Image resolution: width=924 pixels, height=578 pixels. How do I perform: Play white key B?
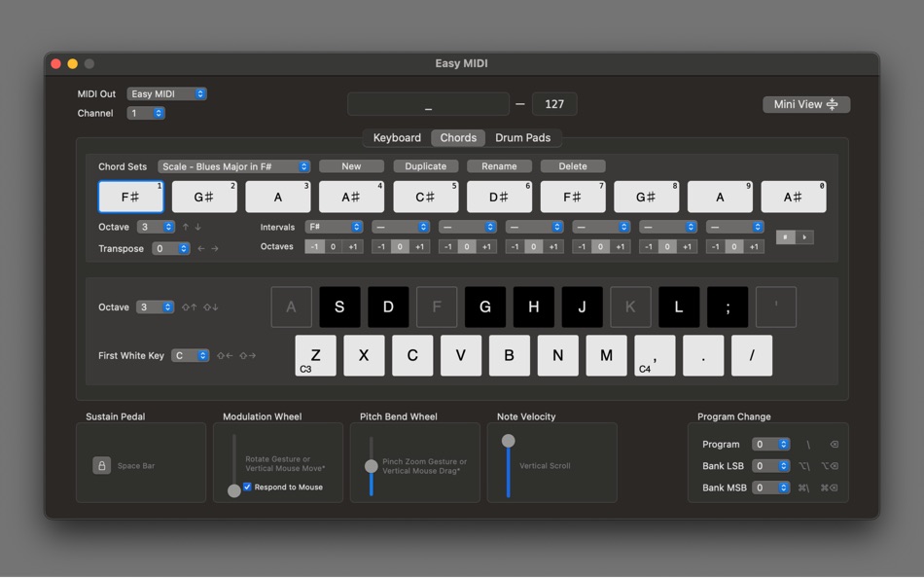[509, 355]
